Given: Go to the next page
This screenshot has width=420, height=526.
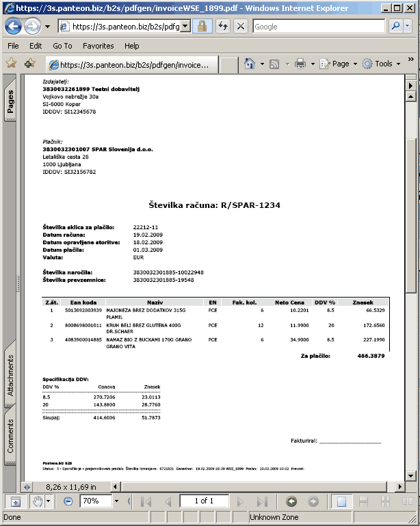Looking at the screenshot, I should [x=240, y=502].
